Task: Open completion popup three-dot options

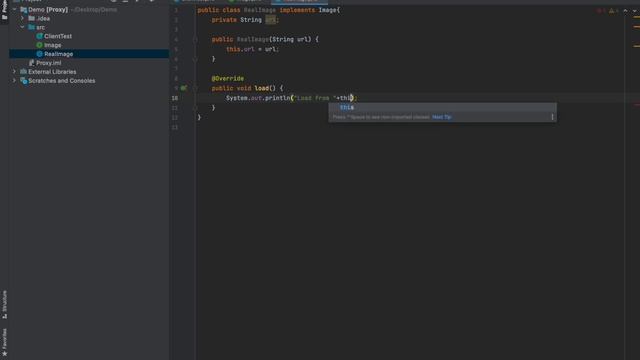Action: 552,117
